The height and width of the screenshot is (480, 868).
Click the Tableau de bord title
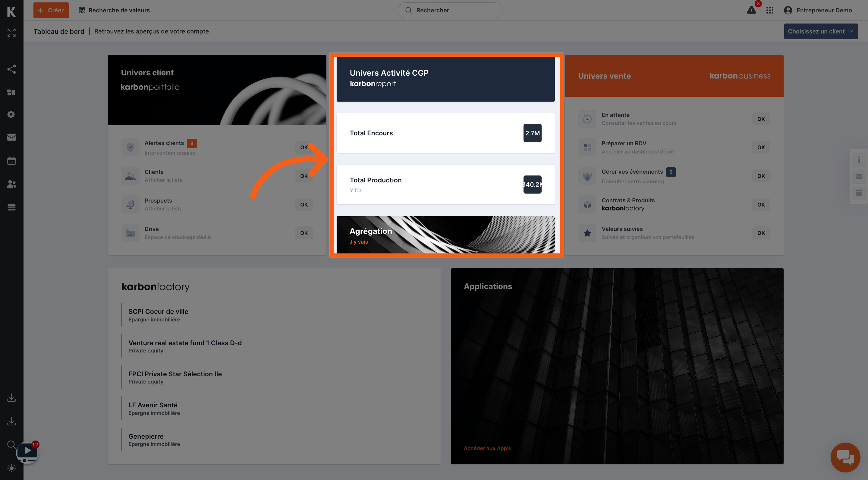click(59, 31)
